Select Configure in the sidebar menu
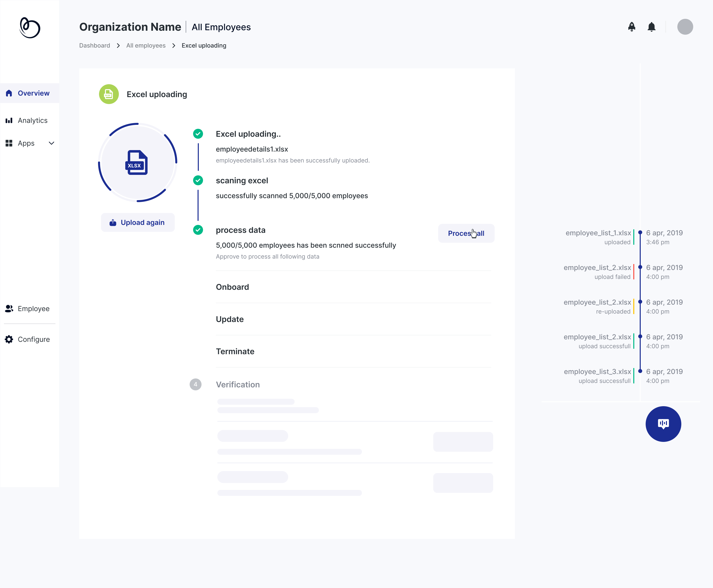The width and height of the screenshot is (713, 588). pos(33,339)
